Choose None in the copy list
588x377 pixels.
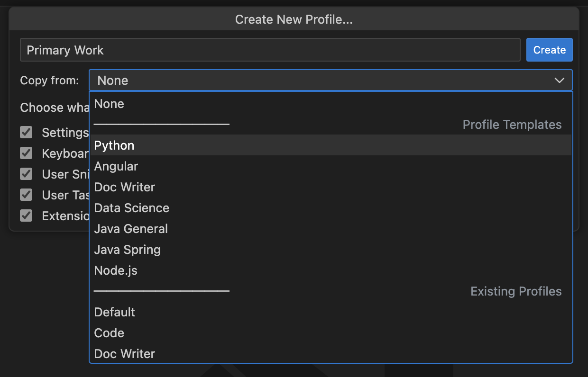click(109, 104)
